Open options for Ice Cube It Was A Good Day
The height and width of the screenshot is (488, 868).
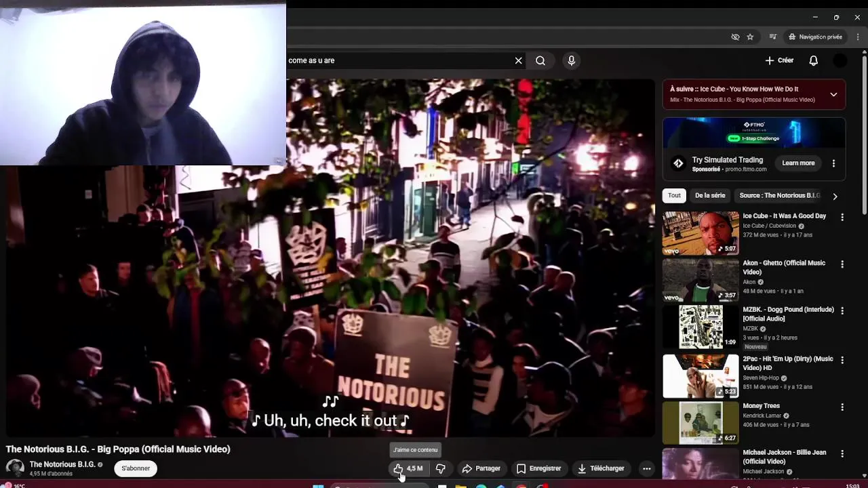[x=842, y=218]
